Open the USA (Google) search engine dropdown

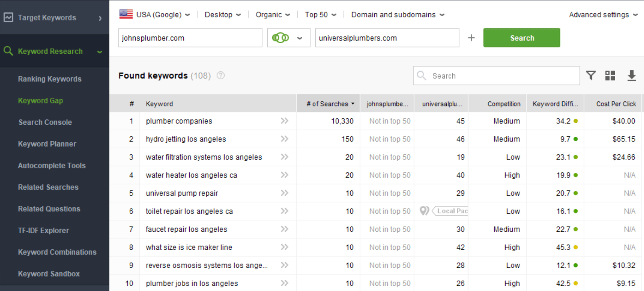click(x=154, y=14)
